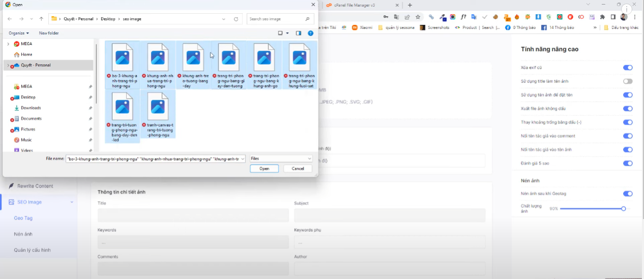Expand the MEGA tree node
This screenshot has width=644, height=279.
[8, 44]
